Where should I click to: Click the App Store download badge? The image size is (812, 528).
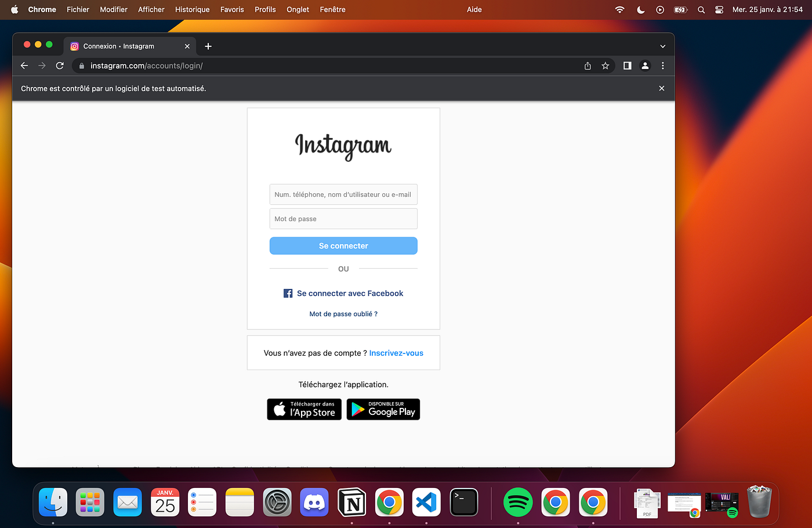[x=304, y=409]
